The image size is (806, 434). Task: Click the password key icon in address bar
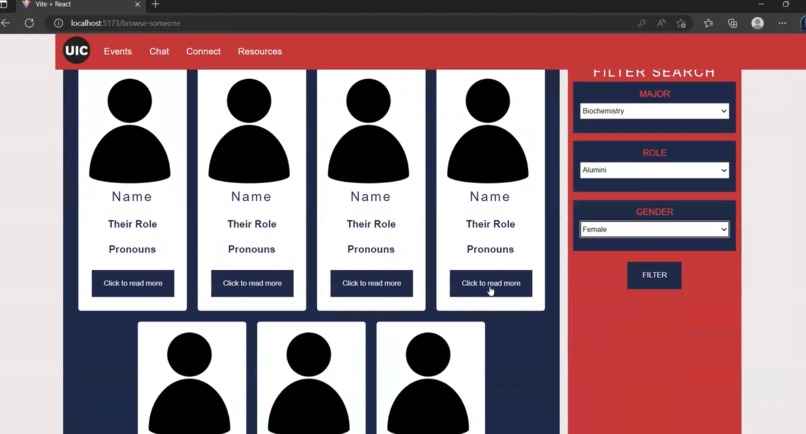click(x=642, y=23)
